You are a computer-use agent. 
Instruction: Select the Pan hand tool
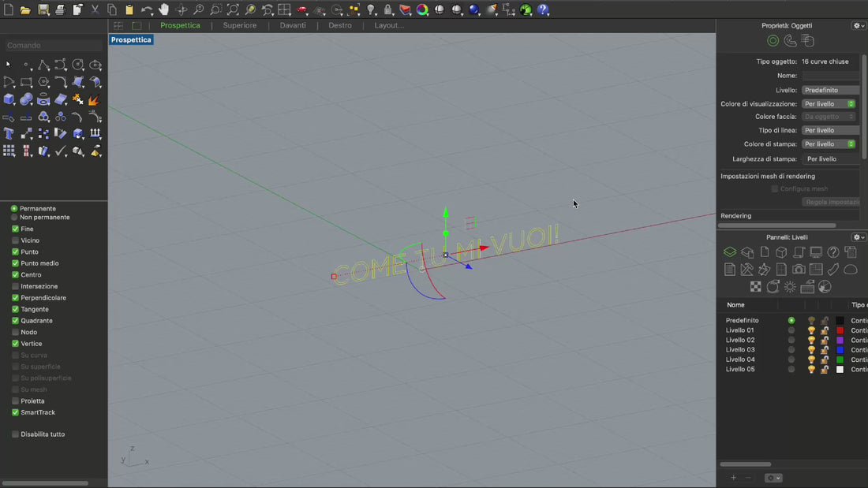164,9
